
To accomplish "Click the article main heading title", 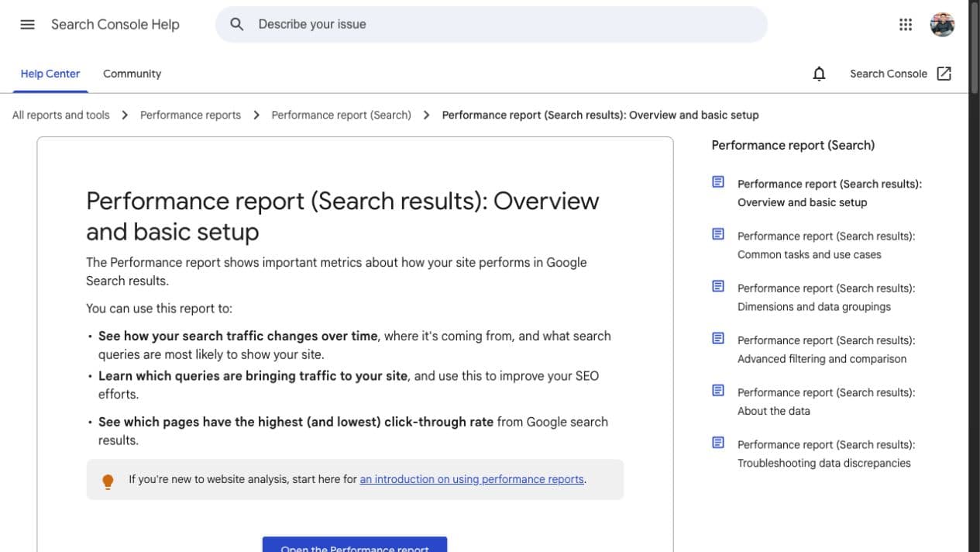I will click(x=342, y=216).
